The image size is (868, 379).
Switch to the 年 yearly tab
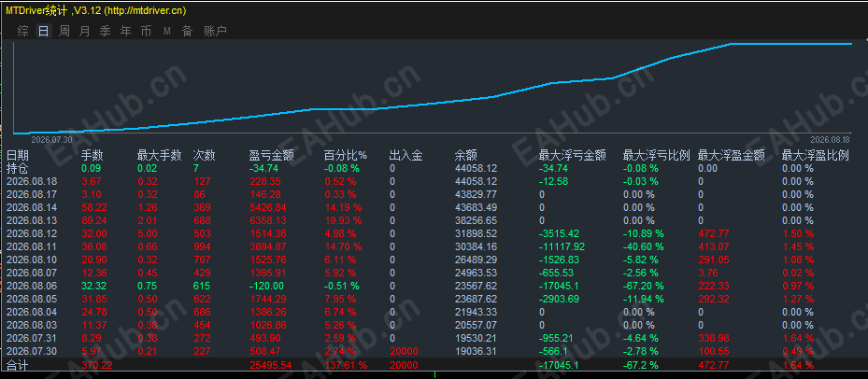125,31
